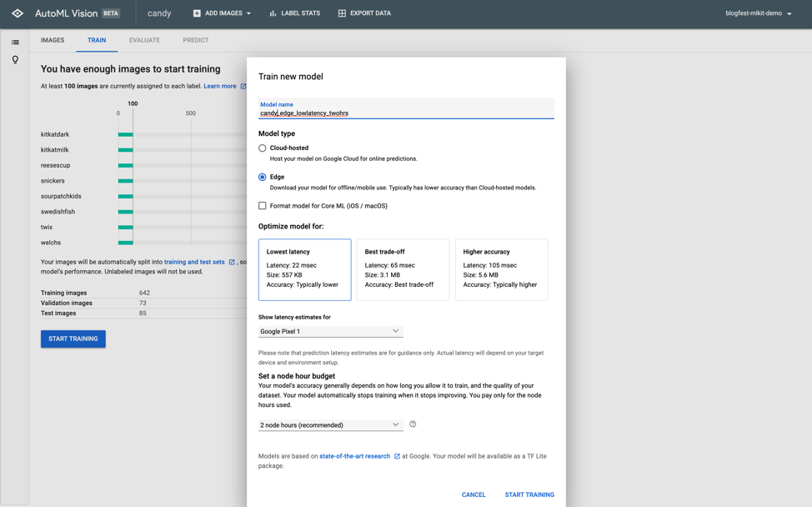This screenshot has width=812, height=507.
Task: Open the lightbulb models icon in sidebar
Action: 16,59
